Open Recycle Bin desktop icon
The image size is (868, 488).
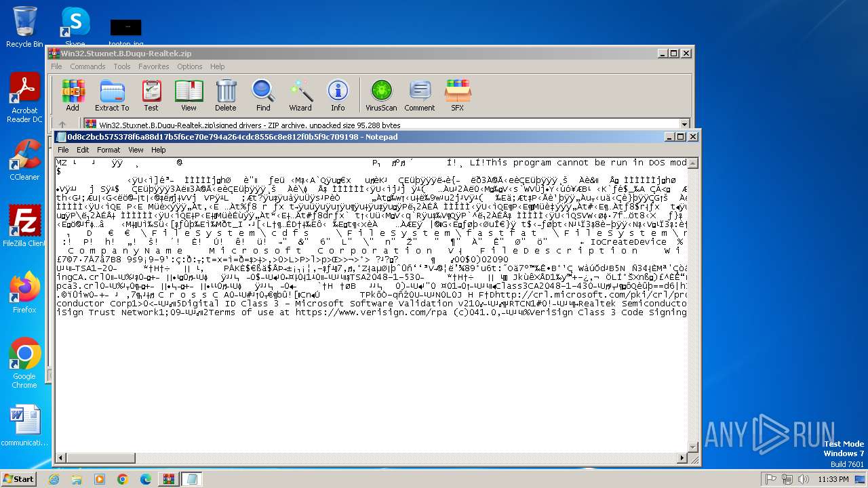[x=24, y=27]
